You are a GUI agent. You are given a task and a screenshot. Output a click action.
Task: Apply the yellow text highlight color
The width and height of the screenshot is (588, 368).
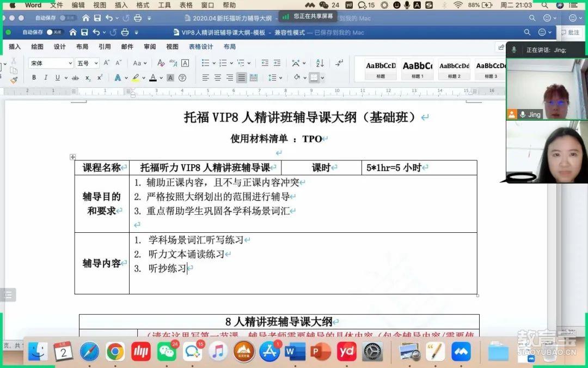(x=136, y=78)
